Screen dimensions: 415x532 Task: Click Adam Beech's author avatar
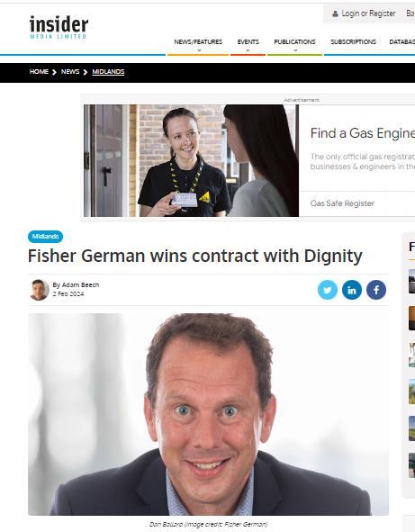tap(40, 290)
